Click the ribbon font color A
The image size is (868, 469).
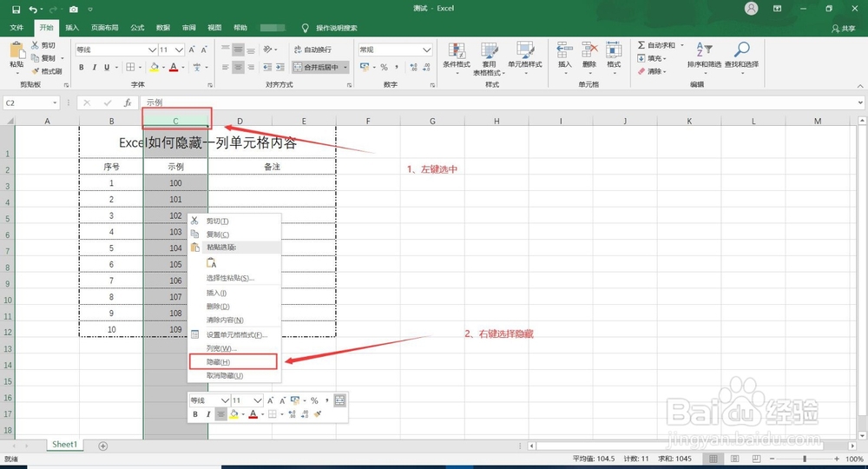tap(174, 67)
